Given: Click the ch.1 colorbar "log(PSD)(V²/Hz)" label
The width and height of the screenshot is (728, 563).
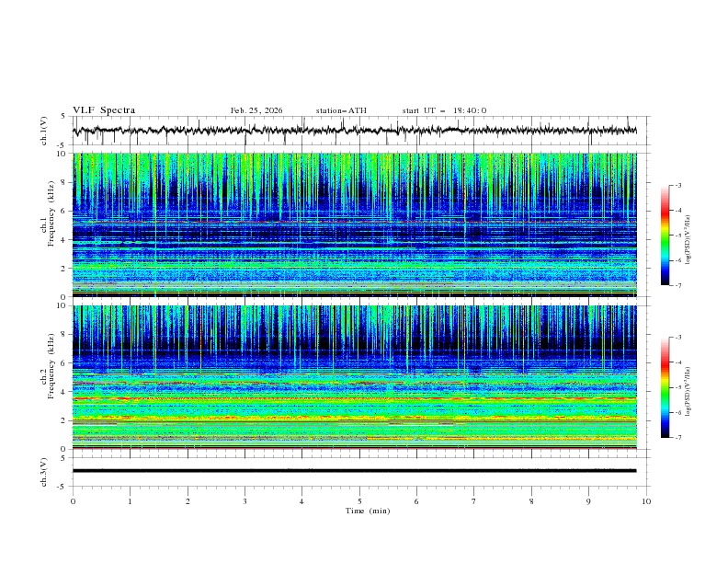Looking at the screenshot, I should click(x=688, y=240).
